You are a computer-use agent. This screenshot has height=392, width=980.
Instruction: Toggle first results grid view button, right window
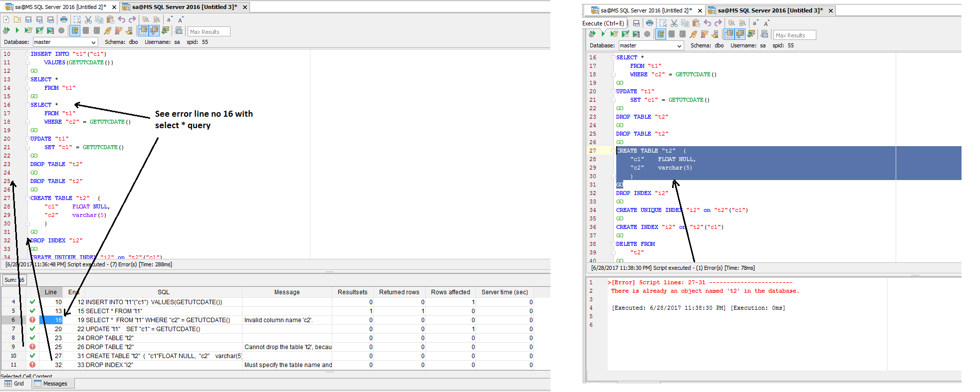click(729, 34)
